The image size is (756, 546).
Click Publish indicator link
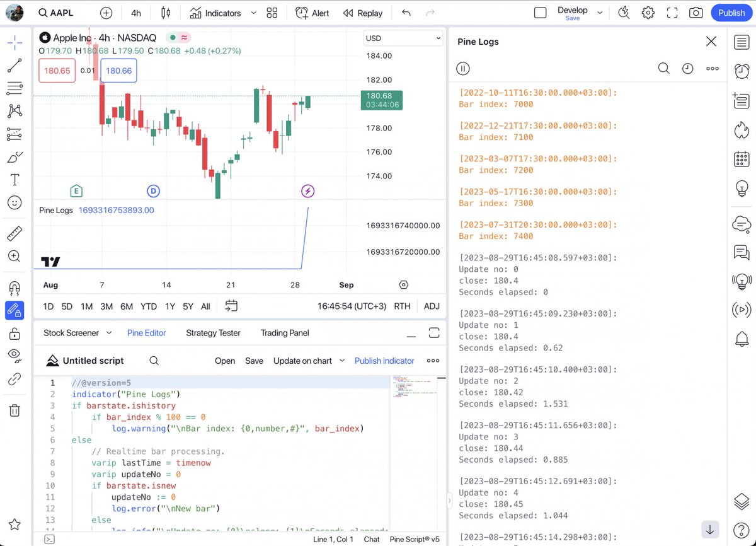[384, 361]
